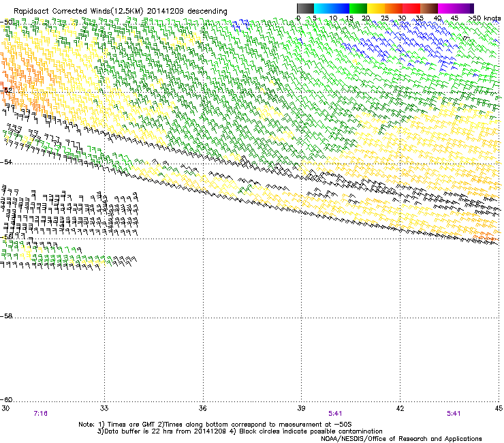This screenshot has height=443, width=504.
Task: Click the '42' longitude axis label
Action: pyautogui.click(x=400, y=408)
